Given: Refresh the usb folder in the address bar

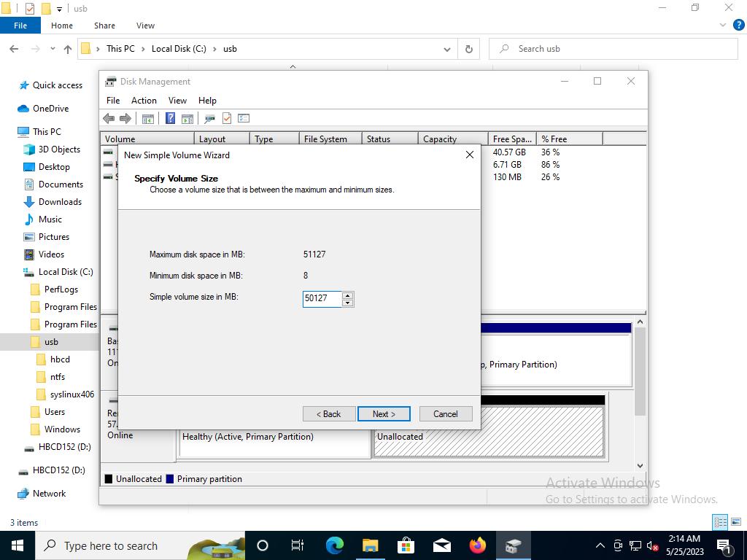Looking at the screenshot, I should pyautogui.click(x=469, y=49).
